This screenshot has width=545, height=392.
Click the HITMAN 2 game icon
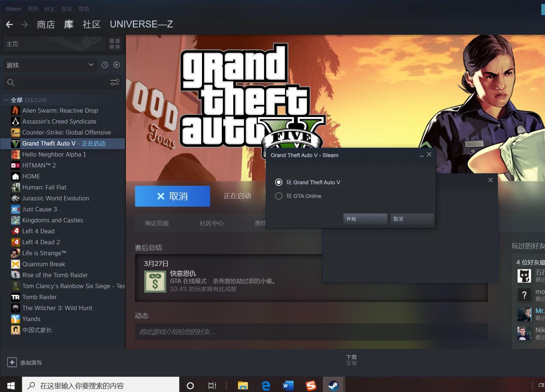pyautogui.click(x=15, y=165)
